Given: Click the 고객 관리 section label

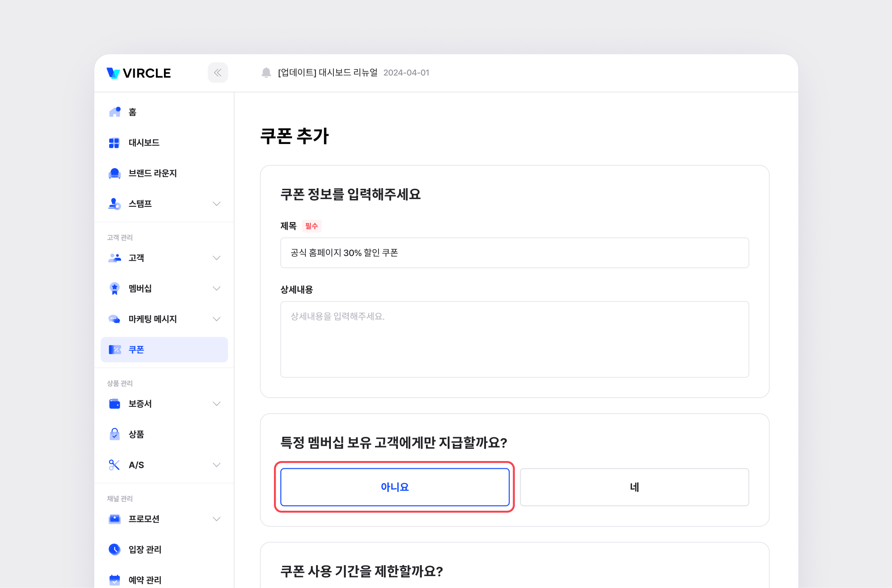Looking at the screenshot, I should click(x=120, y=237).
